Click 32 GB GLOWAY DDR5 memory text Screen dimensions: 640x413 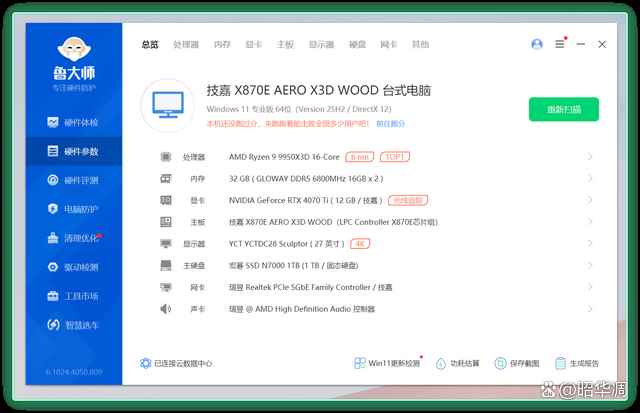(306, 178)
